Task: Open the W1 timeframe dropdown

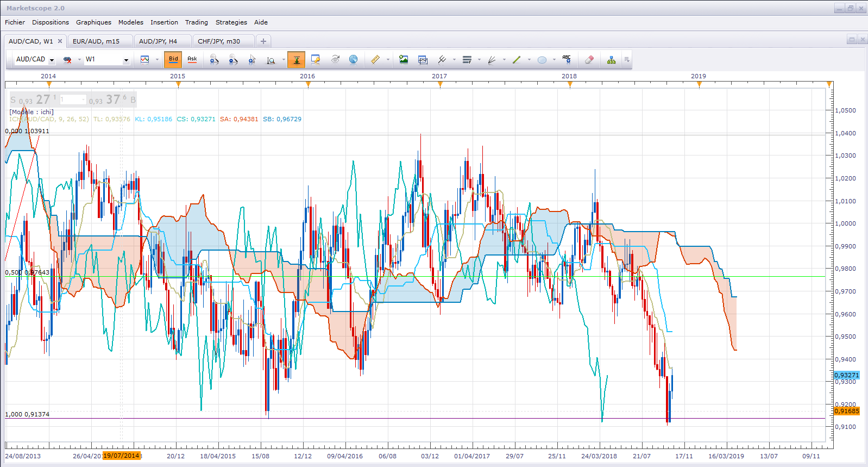Action: tap(126, 60)
